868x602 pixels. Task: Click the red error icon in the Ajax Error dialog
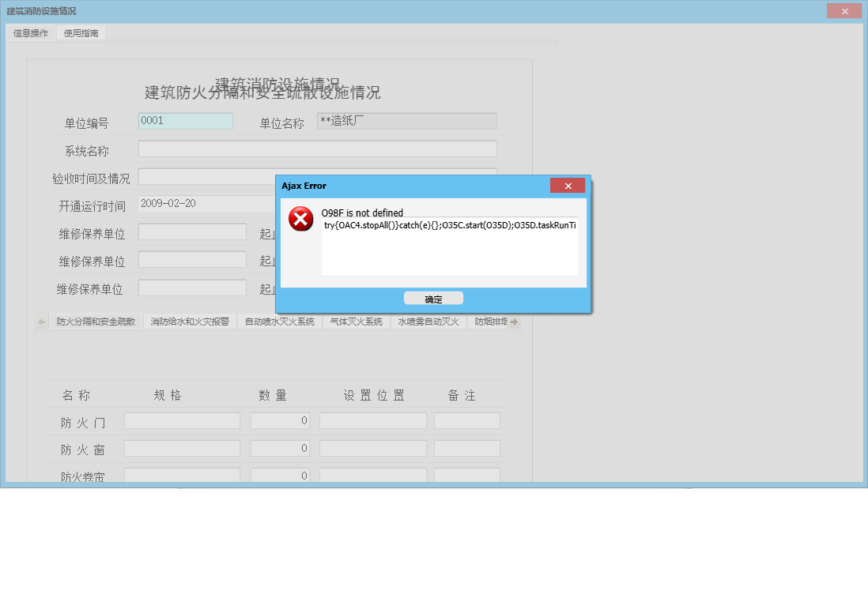pyautogui.click(x=301, y=220)
